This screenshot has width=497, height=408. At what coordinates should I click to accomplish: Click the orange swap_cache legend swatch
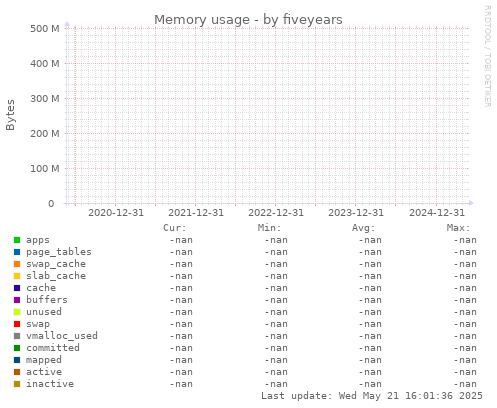point(17,264)
